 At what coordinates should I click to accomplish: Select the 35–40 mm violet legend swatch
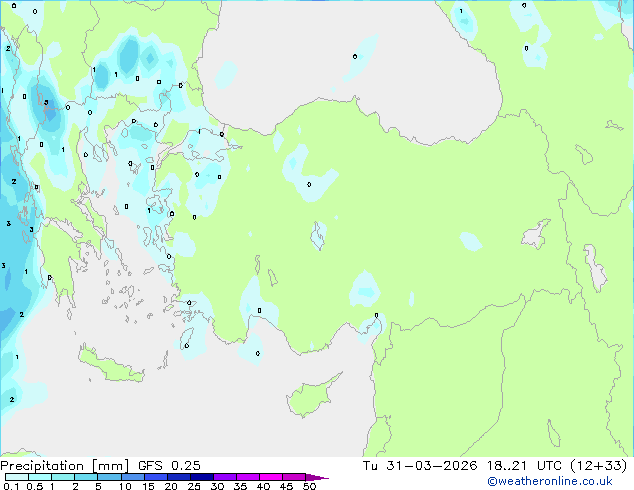point(248,477)
